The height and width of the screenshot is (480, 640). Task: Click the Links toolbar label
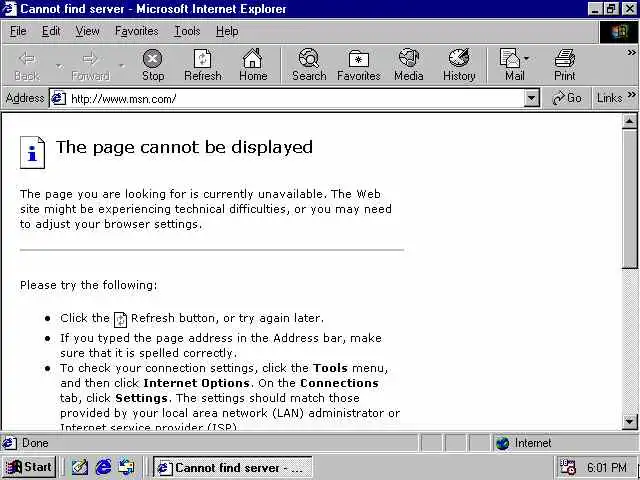coord(609,98)
